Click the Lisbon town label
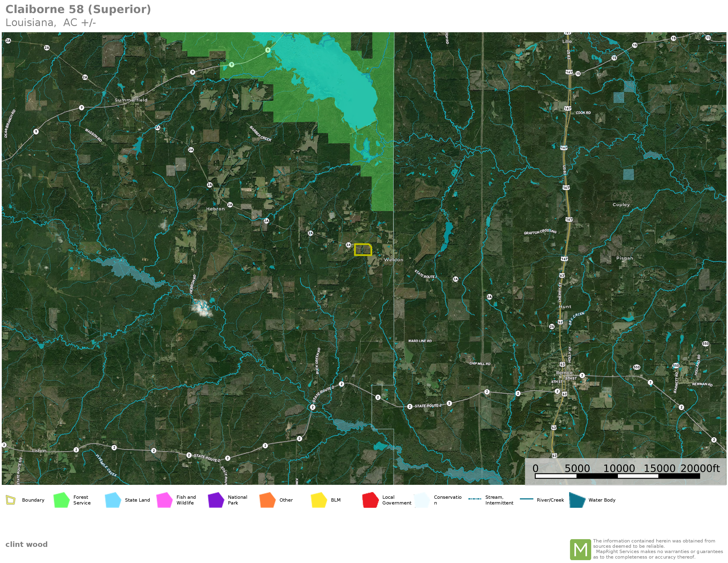Image resolution: width=728 pixels, height=563 pixels. click(39, 451)
